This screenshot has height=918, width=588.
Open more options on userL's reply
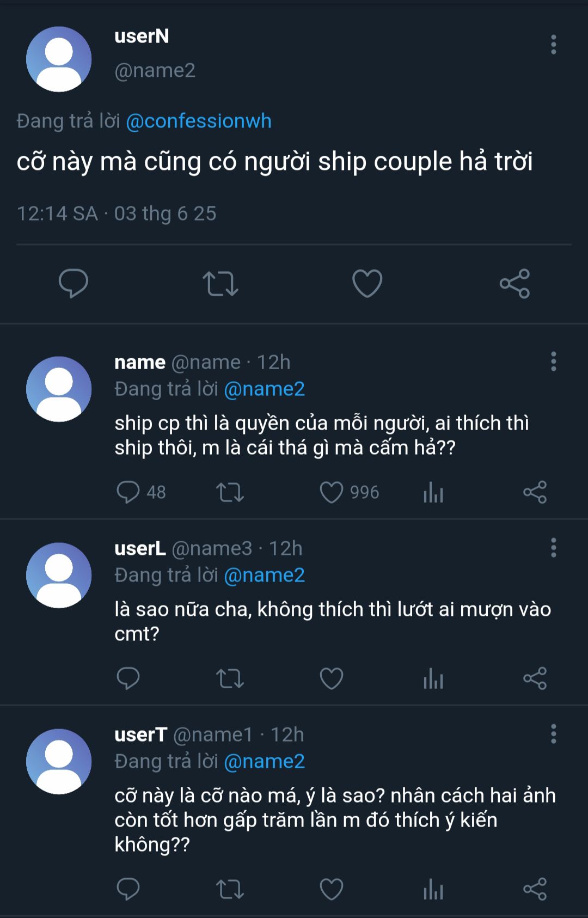tap(553, 548)
